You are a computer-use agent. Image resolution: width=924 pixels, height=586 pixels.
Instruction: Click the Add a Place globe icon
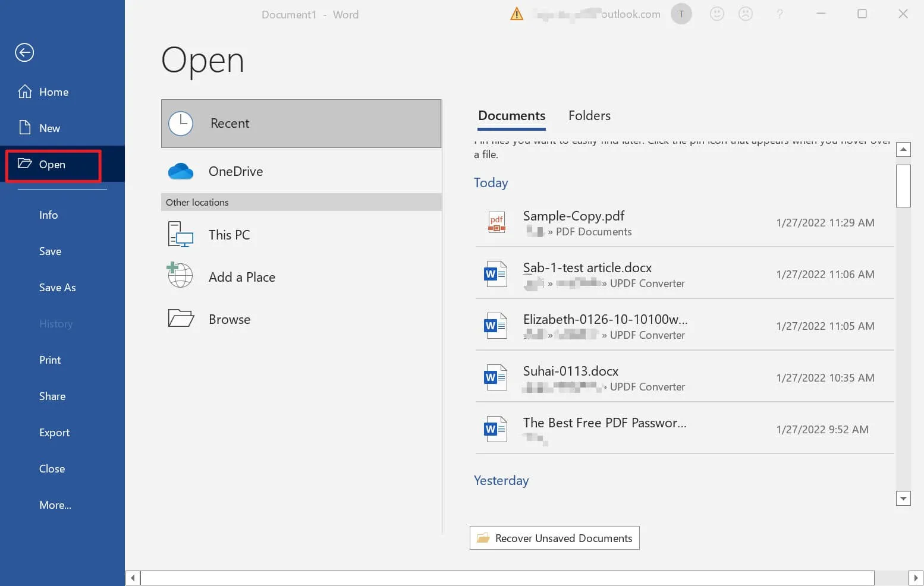(x=180, y=276)
